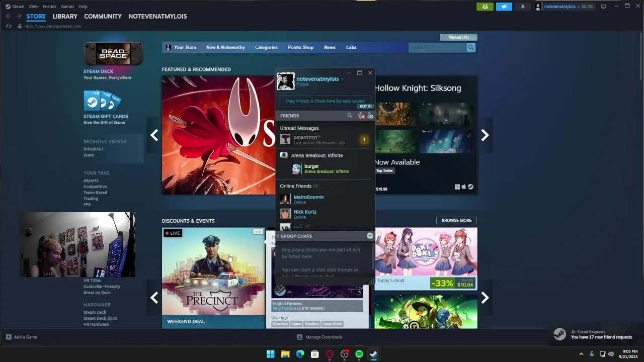Click the store search magnifier button
The height and width of the screenshot is (362, 644).
tap(471, 47)
